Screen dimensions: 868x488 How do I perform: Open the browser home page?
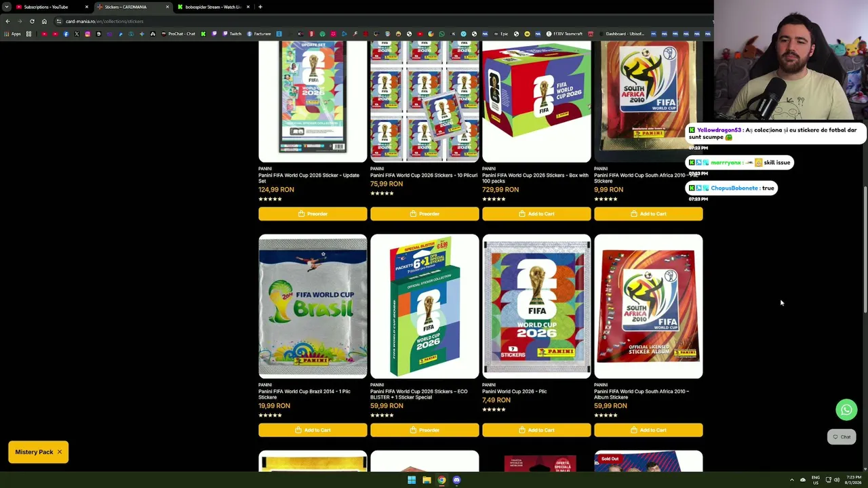coord(44,21)
